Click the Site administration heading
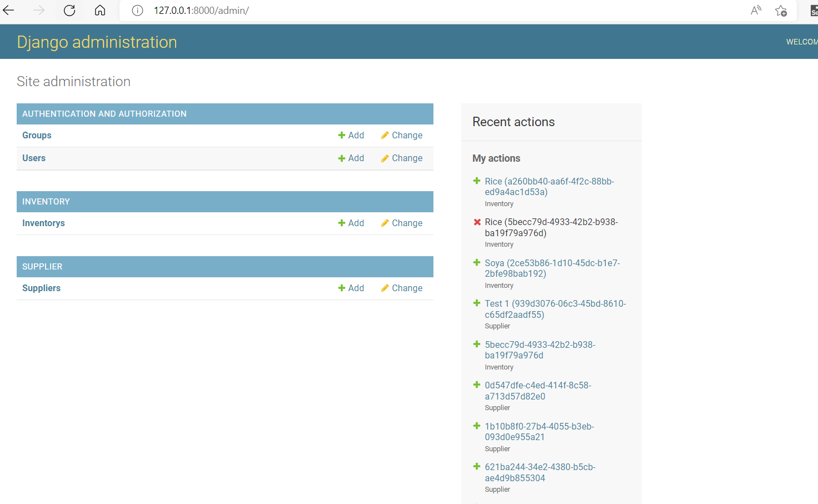 [74, 82]
